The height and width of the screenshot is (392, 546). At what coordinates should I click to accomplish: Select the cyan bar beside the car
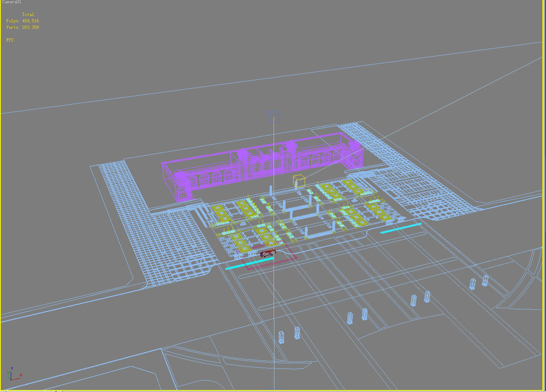pyautogui.click(x=250, y=263)
